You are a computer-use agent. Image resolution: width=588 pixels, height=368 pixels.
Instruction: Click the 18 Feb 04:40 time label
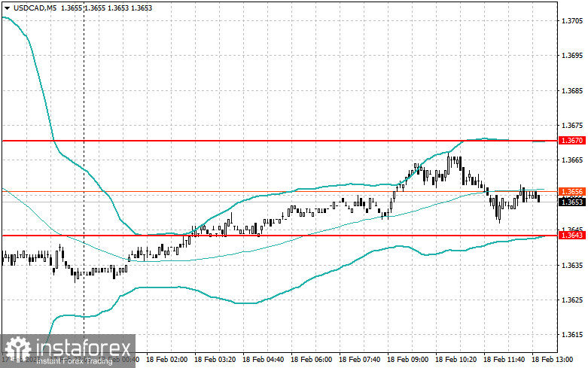pos(263,360)
